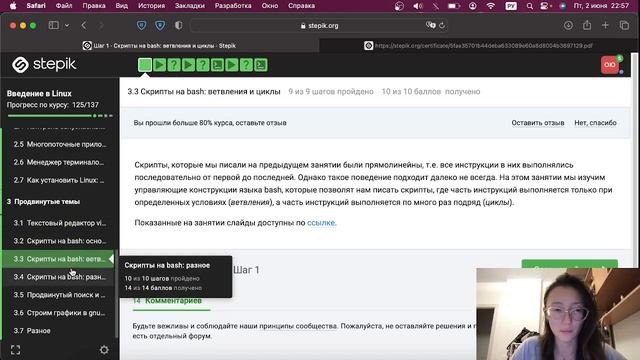Open the second step video icon
The width and height of the screenshot is (640, 360).
click(x=160, y=65)
